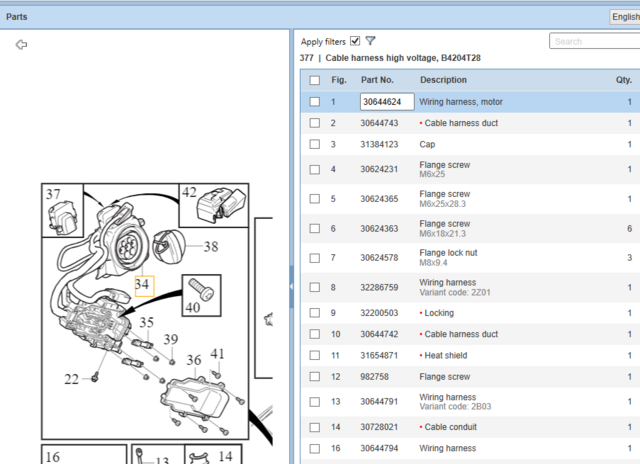The image size is (640, 464).
Task: Click the Fig. column header
Action: [338, 80]
